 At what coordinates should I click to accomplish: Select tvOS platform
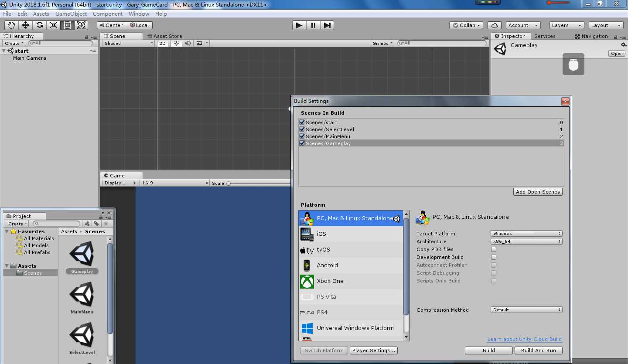coord(351,250)
